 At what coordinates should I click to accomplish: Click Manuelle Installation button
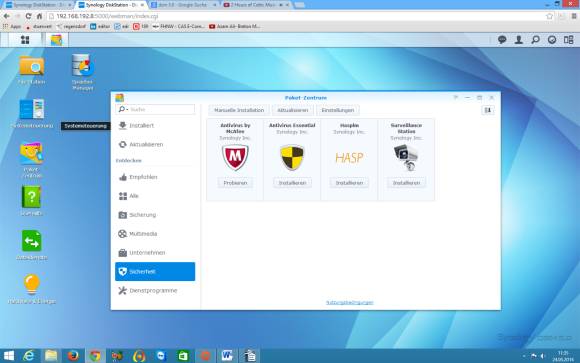[239, 110]
